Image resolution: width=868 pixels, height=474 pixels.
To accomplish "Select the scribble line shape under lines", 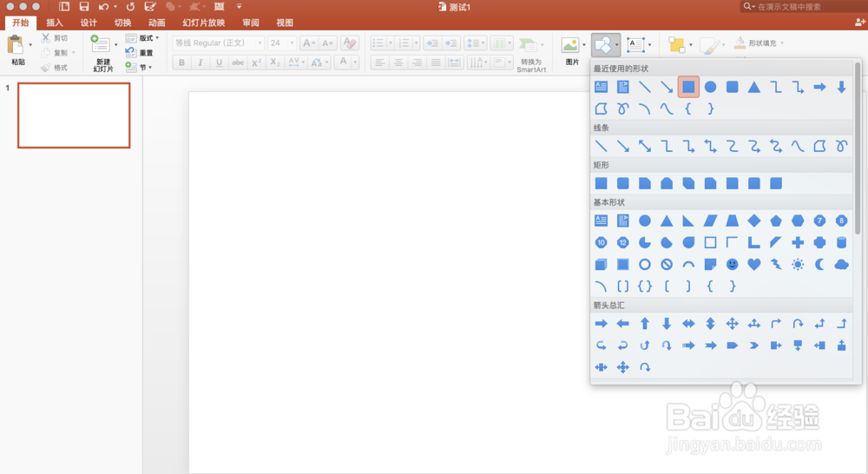I will click(x=841, y=146).
